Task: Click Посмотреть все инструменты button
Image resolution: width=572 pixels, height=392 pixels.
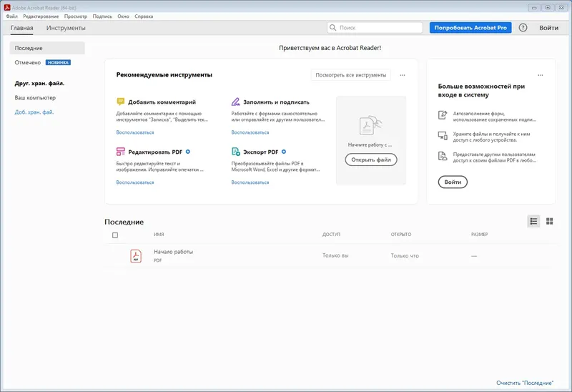Action: click(x=350, y=75)
